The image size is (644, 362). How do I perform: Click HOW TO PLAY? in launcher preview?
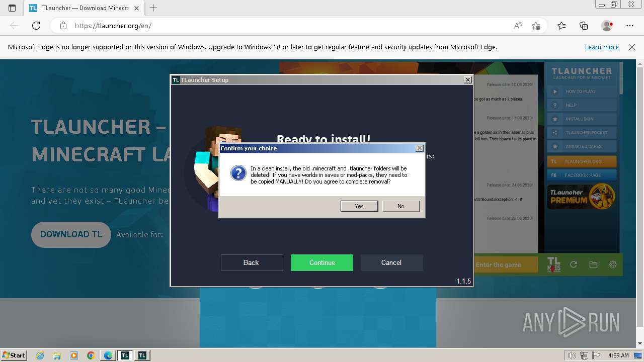582,92
